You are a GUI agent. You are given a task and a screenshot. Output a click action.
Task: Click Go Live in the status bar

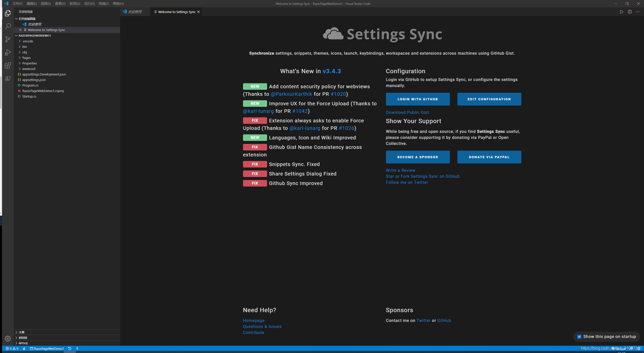619,349
